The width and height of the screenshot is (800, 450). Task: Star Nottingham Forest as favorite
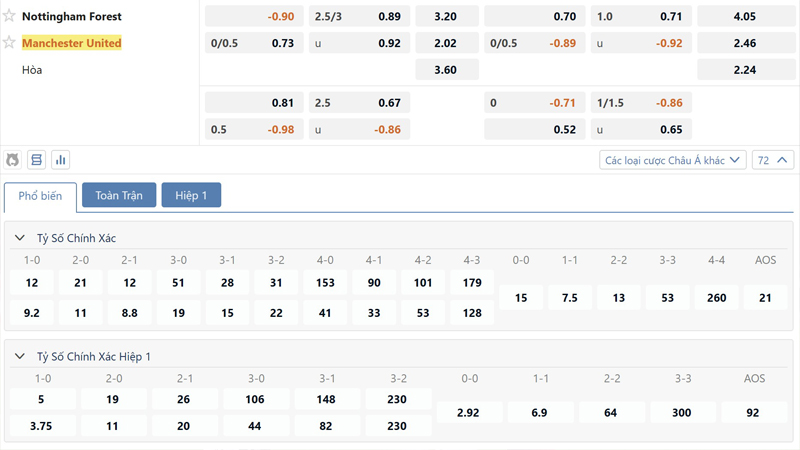coord(10,16)
